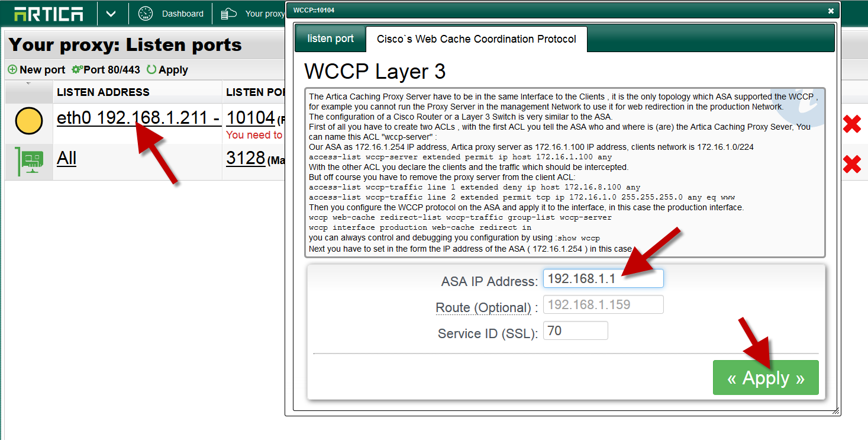868x440 pixels.
Task: Delete the 3128 port with red X
Action: (x=851, y=164)
